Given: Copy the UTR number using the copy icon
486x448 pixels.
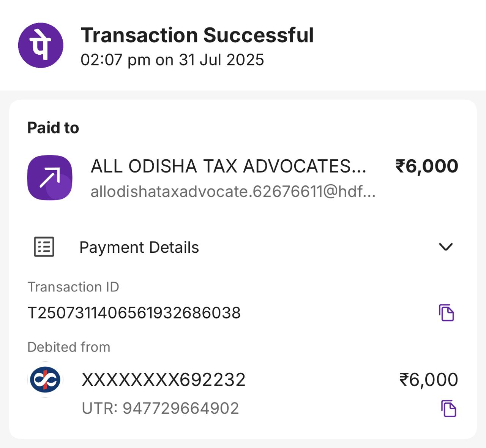Looking at the screenshot, I should (448, 408).
